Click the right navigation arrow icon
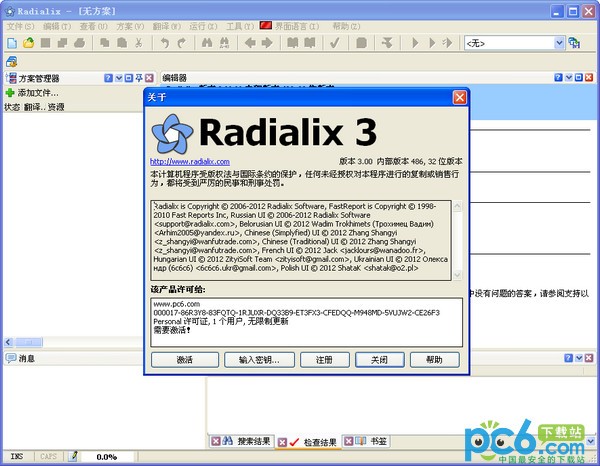Viewport: 600px width, 466px height. [x=267, y=42]
